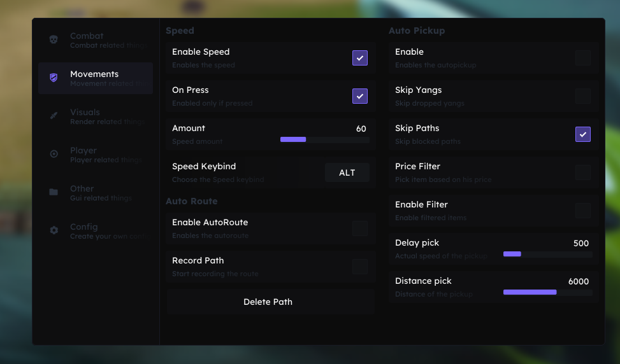Check the Record Path box
This screenshot has width=620, height=364.
(x=360, y=267)
